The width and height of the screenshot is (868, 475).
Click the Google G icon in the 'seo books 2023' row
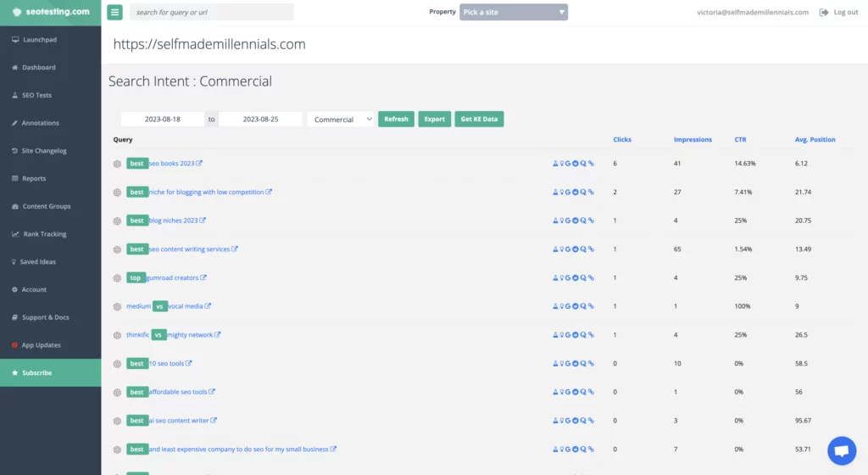click(x=568, y=164)
